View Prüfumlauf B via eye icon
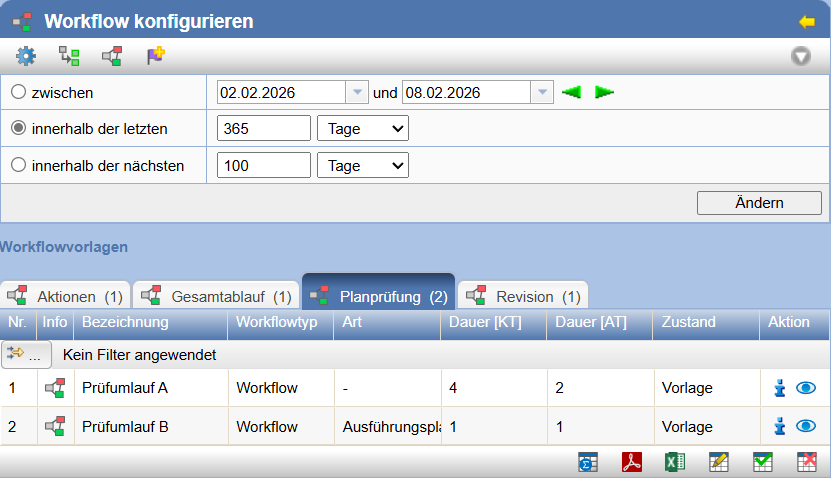The height and width of the screenshot is (478, 831). [806, 426]
